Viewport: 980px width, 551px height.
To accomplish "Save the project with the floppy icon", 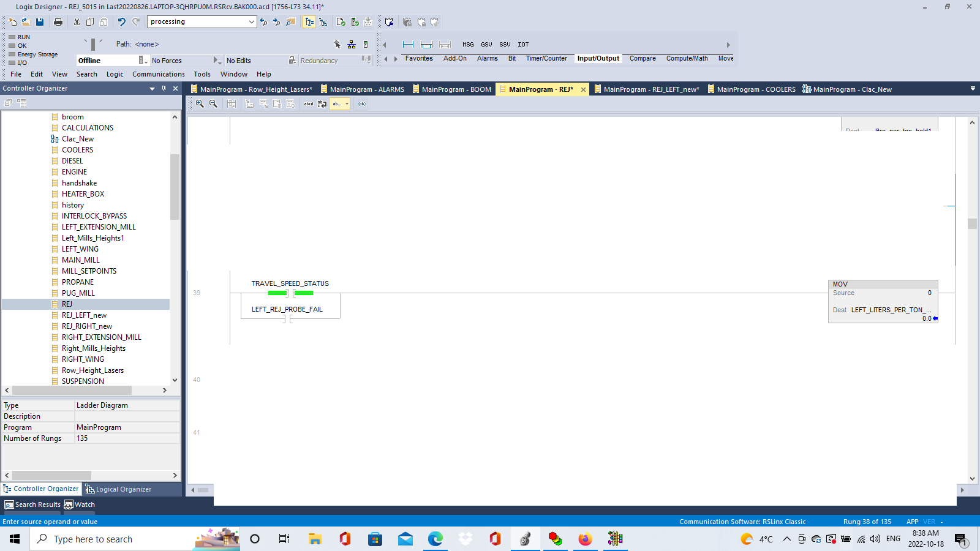I will [x=40, y=22].
